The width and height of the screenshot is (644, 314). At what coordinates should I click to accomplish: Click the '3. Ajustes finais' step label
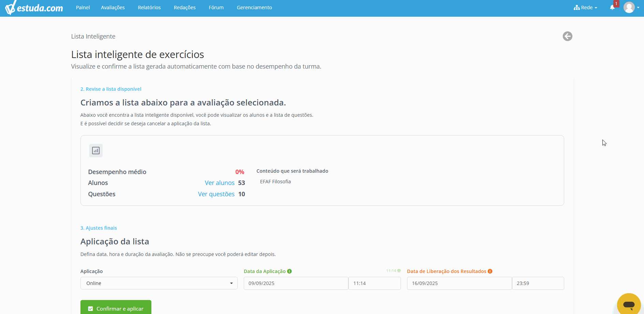(x=99, y=228)
